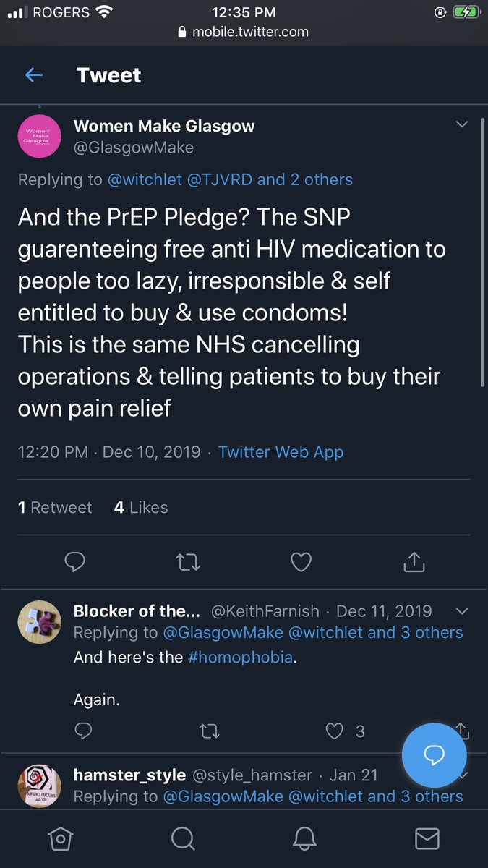488x868 pixels.
Task: View the 4 Likes list
Action: (x=141, y=508)
